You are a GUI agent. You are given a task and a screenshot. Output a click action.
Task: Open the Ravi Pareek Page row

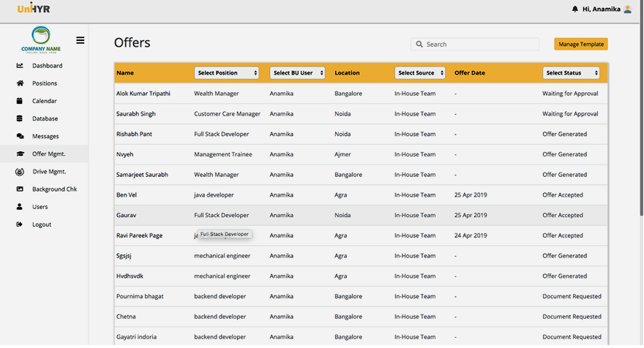coord(361,235)
